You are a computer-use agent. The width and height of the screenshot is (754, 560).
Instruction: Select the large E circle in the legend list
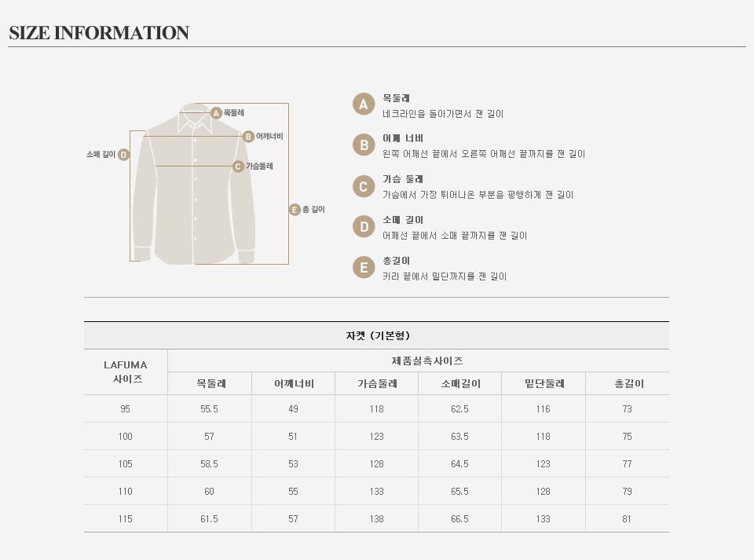pyautogui.click(x=363, y=268)
